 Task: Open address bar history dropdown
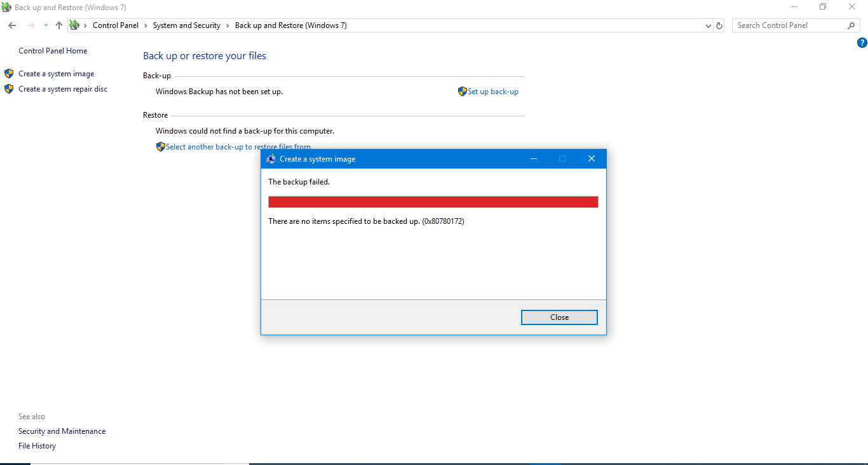(x=709, y=25)
